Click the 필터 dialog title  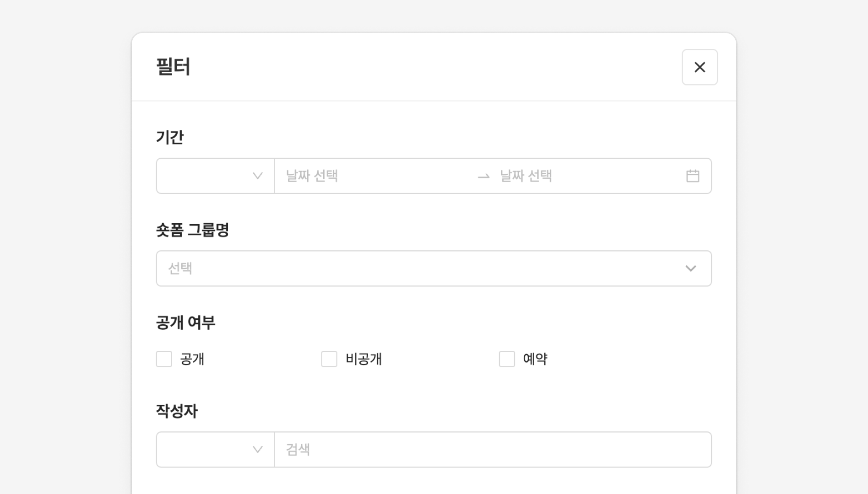pyautogui.click(x=173, y=67)
